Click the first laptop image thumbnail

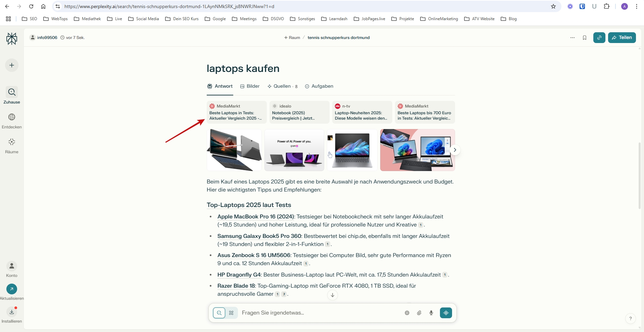[x=234, y=150]
